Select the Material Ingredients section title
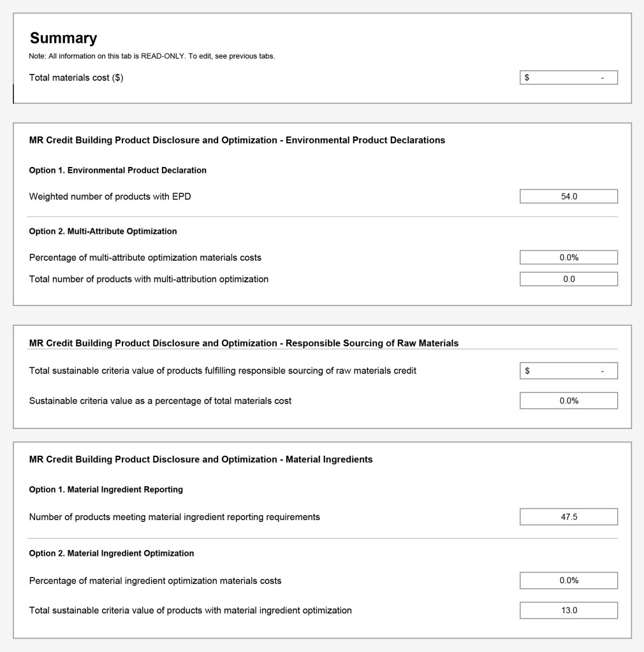This screenshot has height=652, width=644. [x=201, y=459]
